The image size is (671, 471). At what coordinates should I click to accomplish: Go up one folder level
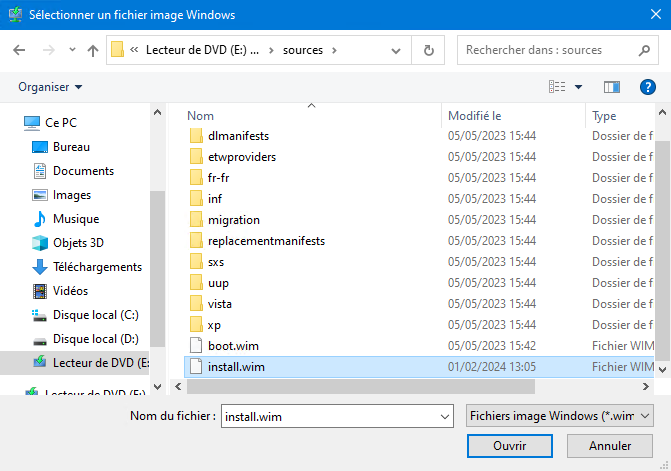click(x=92, y=50)
